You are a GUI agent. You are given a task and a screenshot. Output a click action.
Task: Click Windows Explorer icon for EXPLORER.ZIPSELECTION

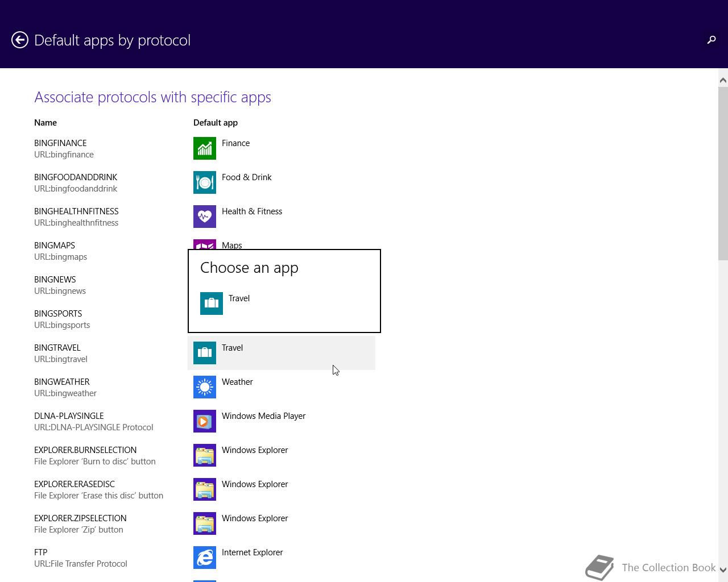pos(205,523)
